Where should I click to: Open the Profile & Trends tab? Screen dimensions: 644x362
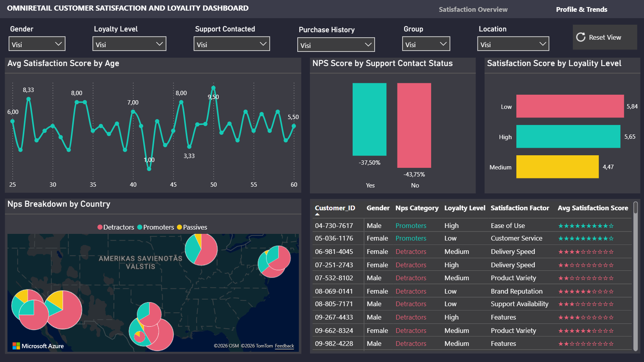(x=582, y=9)
